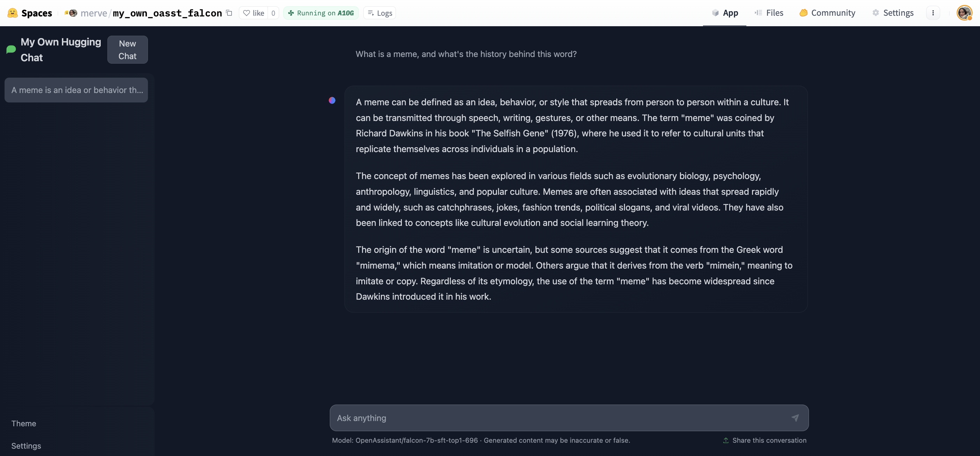Click the send message paper plane icon
This screenshot has height=456, width=980.
(795, 418)
